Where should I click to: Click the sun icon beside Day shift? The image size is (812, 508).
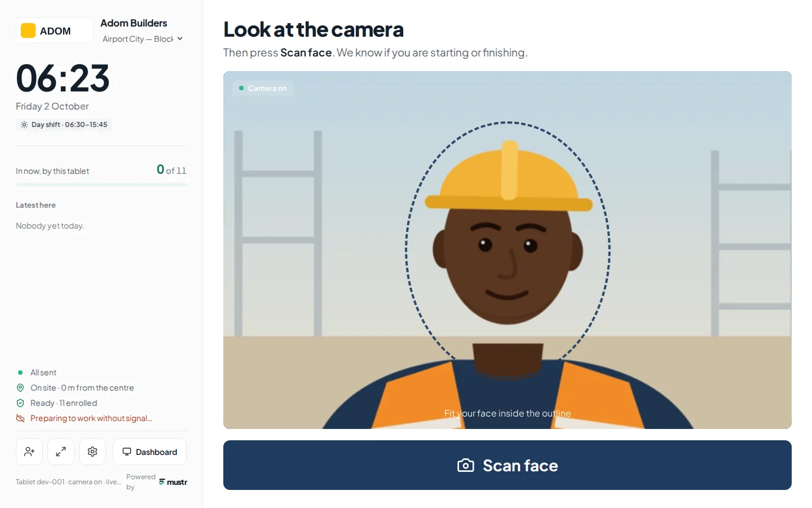pos(24,125)
